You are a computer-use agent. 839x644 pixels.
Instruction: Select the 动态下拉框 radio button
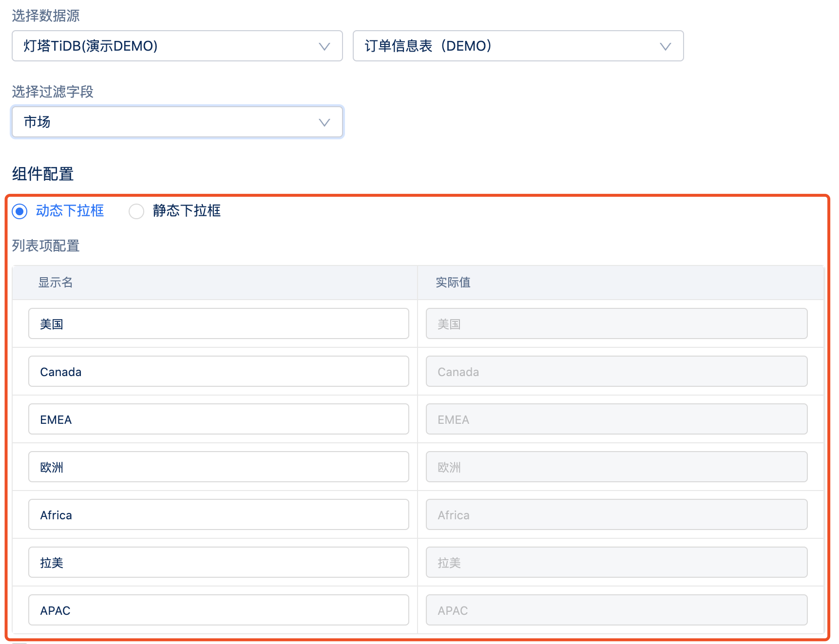pyautogui.click(x=20, y=211)
